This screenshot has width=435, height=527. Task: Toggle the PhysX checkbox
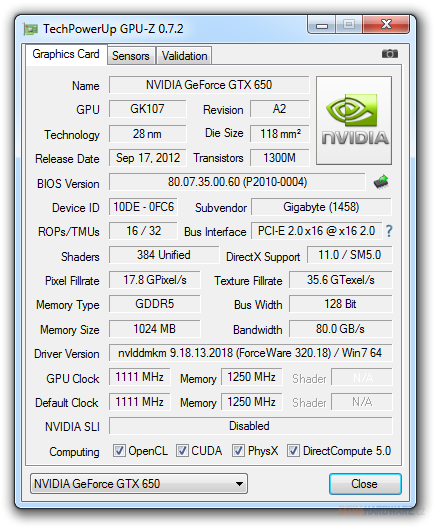(x=238, y=450)
